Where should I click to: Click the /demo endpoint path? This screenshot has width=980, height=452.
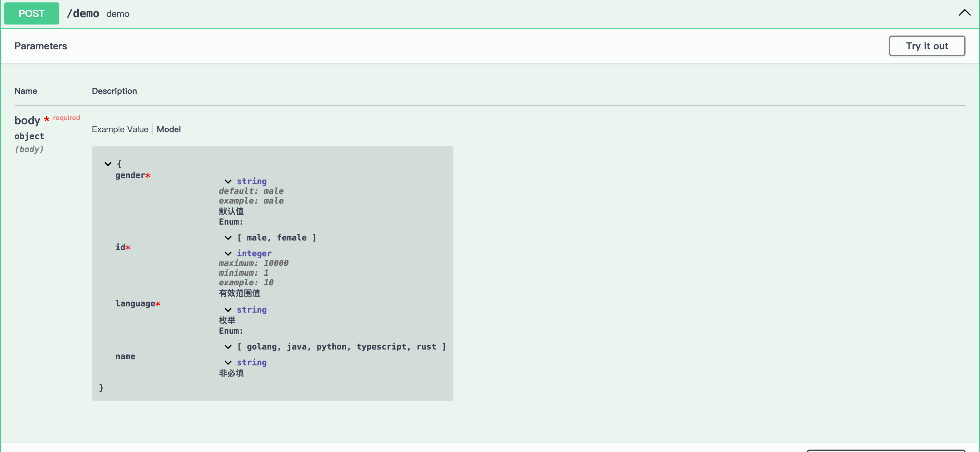click(82, 14)
